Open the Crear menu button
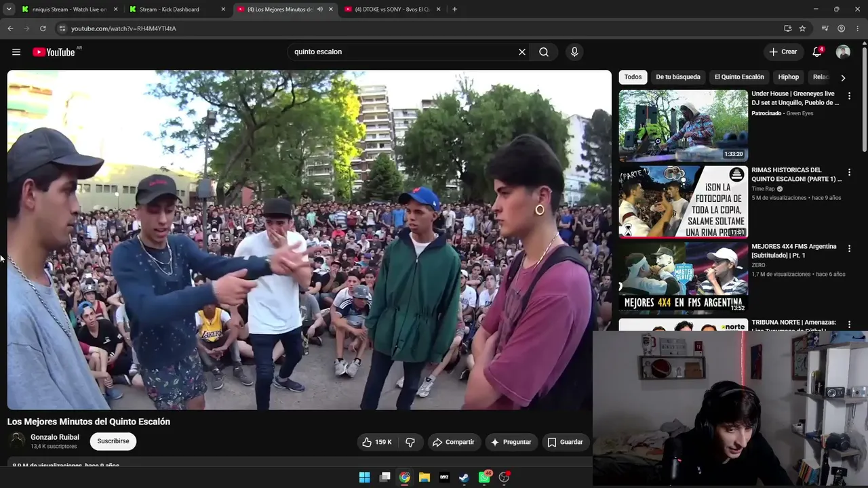This screenshot has width=868, height=488. click(783, 52)
